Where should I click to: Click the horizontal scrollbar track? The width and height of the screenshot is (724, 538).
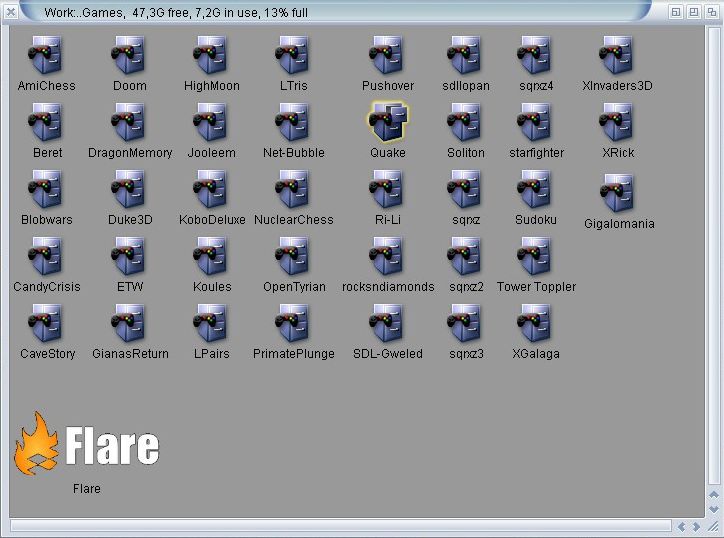click(x=341, y=526)
